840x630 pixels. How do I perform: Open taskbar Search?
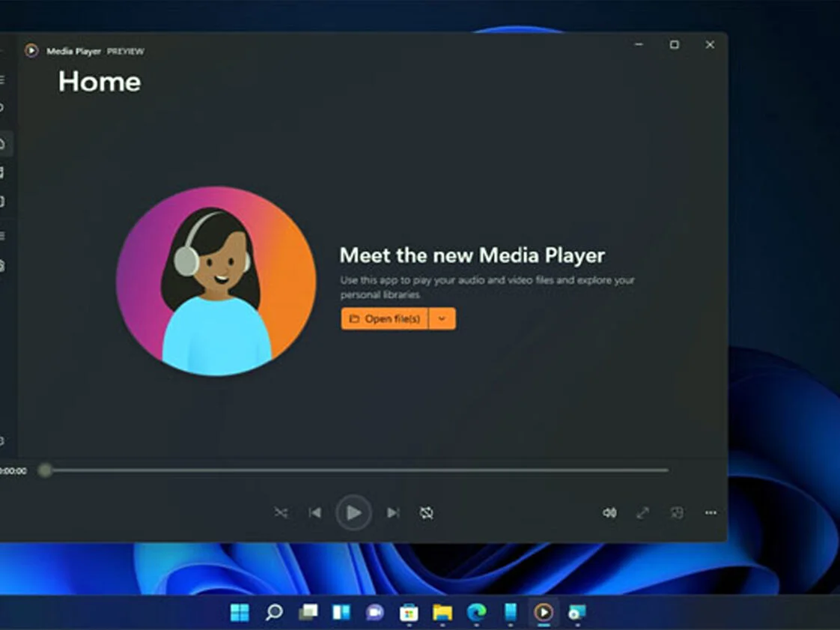point(274,612)
